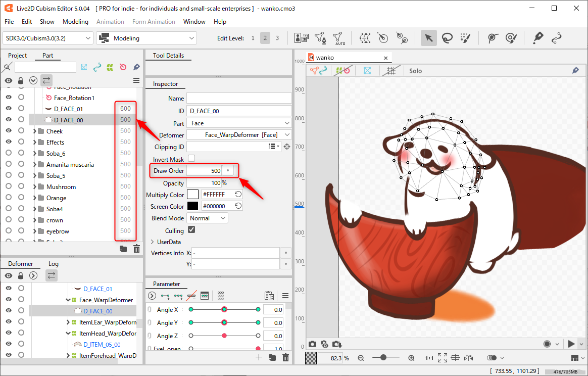Open the Deformer dropdown showing Face_WarpDeformer
This screenshot has height=376, width=588.
[238, 134]
